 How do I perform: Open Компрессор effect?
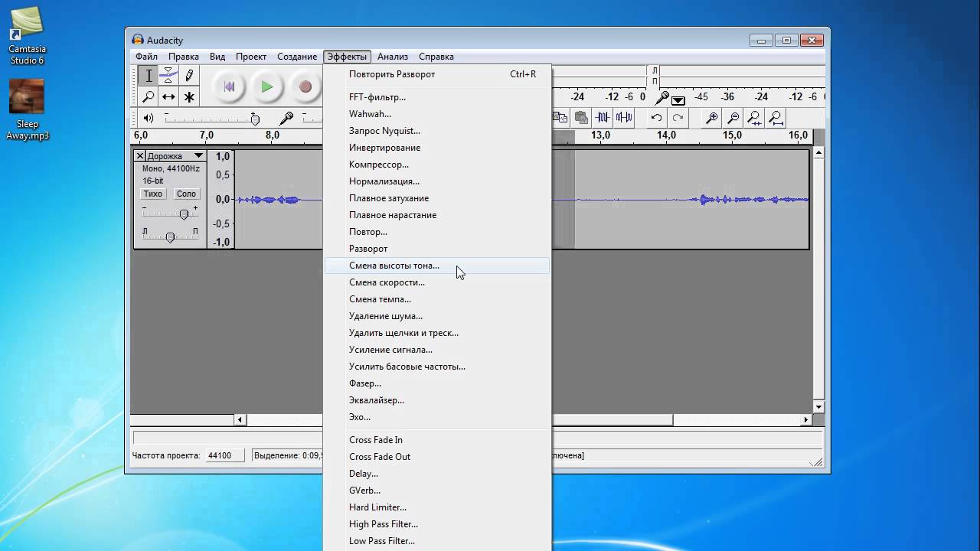[437, 165]
